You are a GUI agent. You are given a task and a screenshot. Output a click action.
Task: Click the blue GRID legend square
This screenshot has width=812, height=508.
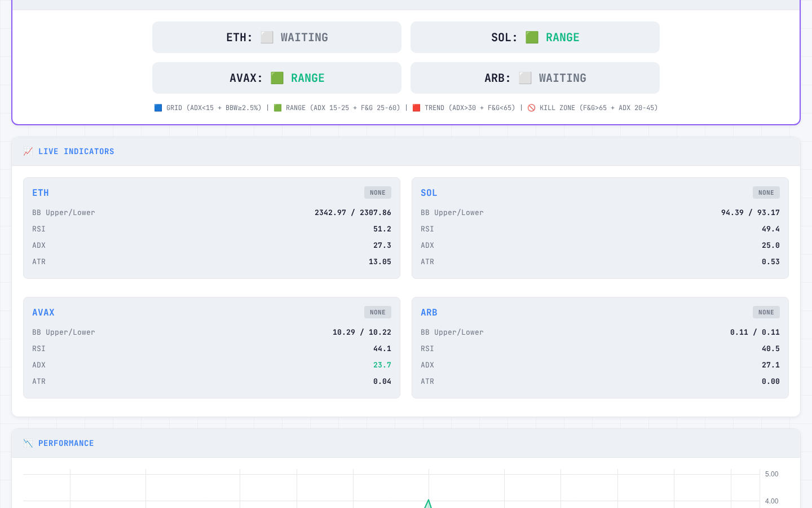tap(158, 108)
